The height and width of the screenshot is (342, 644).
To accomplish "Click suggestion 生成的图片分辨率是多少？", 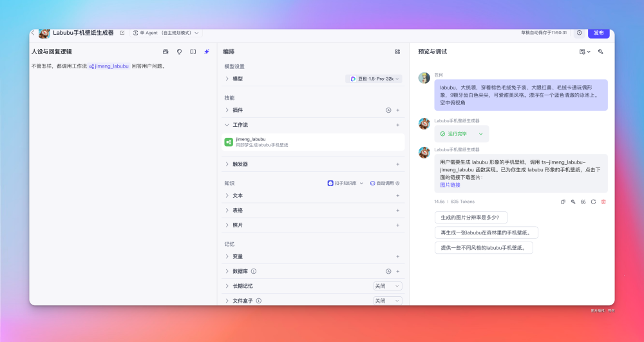I will pyautogui.click(x=471, y=218).
